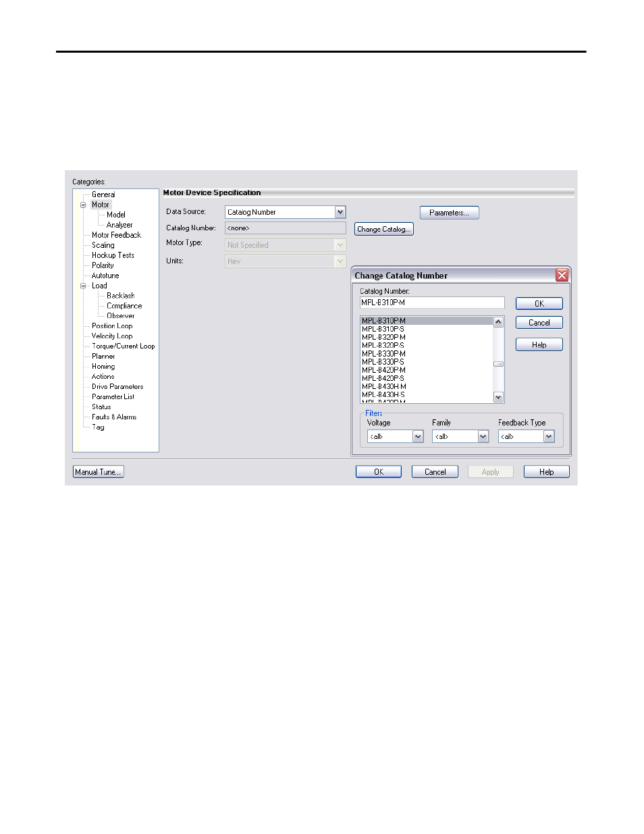Viewport: 644px width, 834px height.
Task: Open Velocity Loop category
Action: point(112,336)
